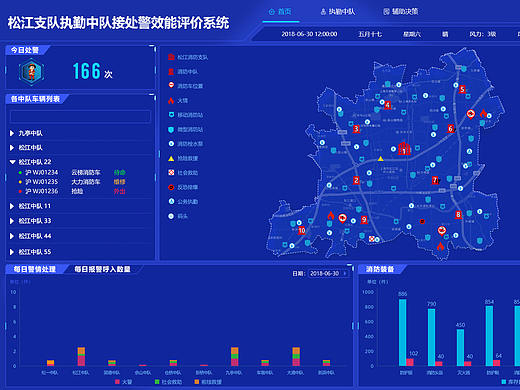Toggle the 消防中队 legend icon
The width and height of the screenshot is (520, 390).
[171, 71]
